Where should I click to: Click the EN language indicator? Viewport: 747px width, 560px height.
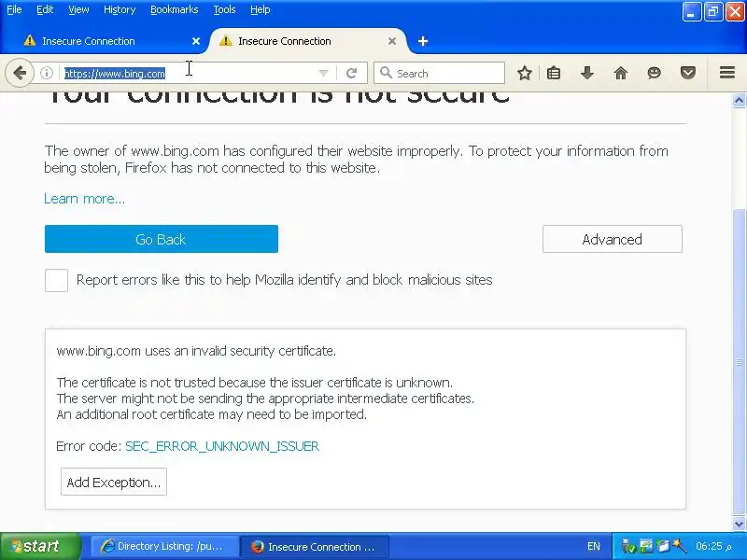tap(593, 546)
